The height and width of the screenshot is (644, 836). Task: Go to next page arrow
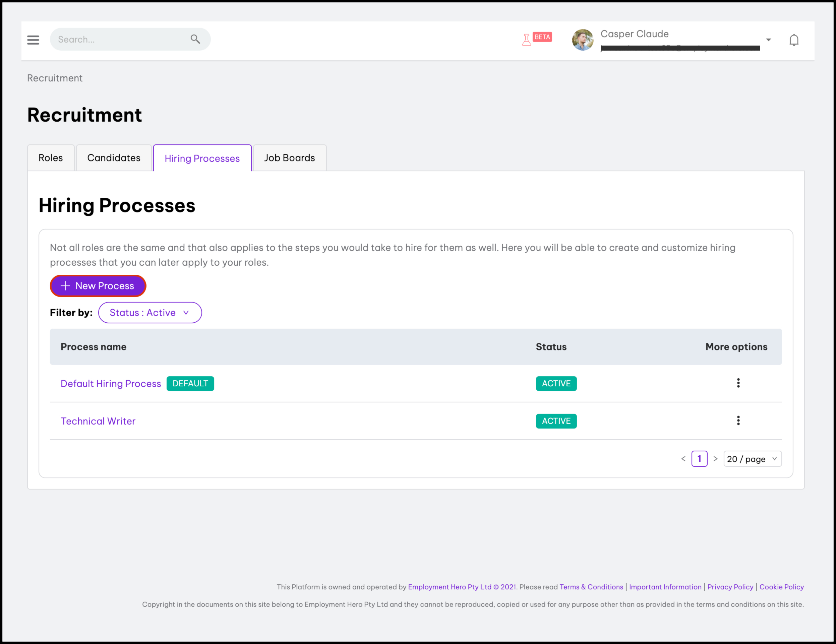pos(715,458)
